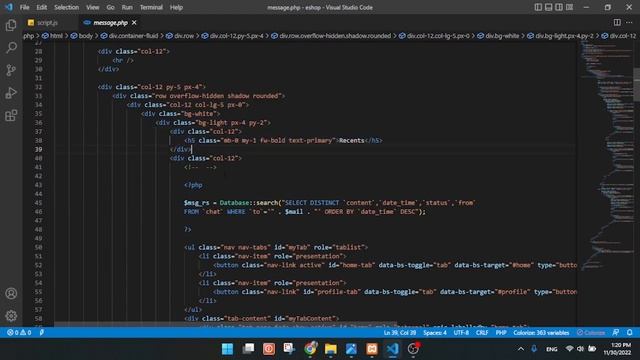Switch to the script.js tab
640x360 pixels.
48,23
